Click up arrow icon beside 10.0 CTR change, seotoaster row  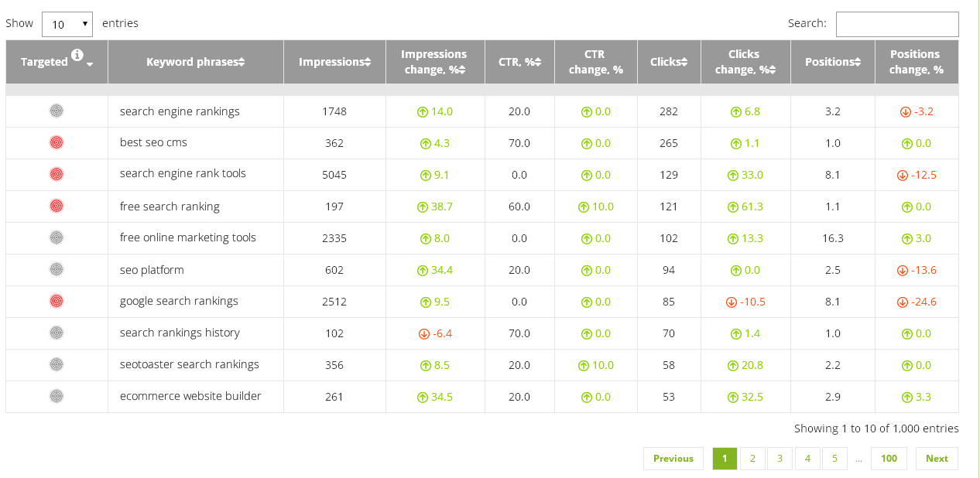point(584,366)
